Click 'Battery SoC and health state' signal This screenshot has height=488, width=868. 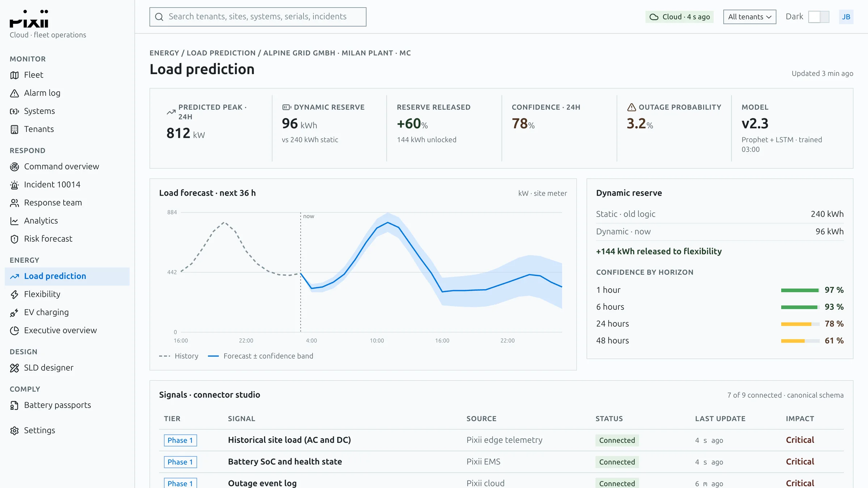click(285, 462)
